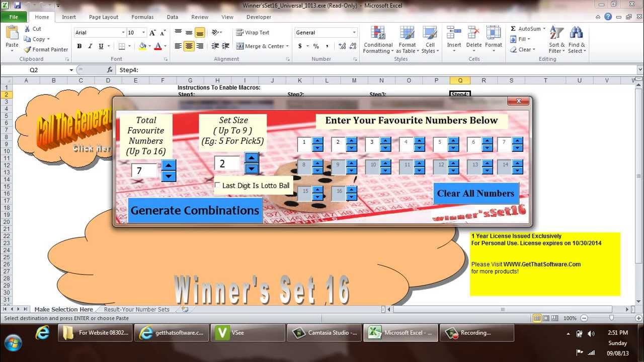Screen dimensions: 644x362
Task: Click the favourite number field showing 4
Action: coord(406,145)
